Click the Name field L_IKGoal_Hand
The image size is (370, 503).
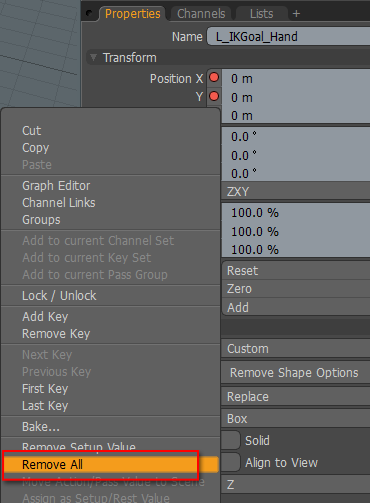(x=288, y=36)
